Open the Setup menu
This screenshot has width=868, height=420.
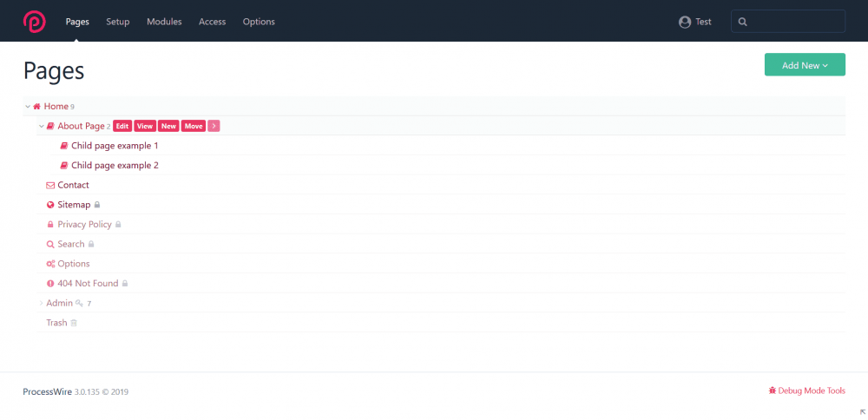[x=118, y=22]
